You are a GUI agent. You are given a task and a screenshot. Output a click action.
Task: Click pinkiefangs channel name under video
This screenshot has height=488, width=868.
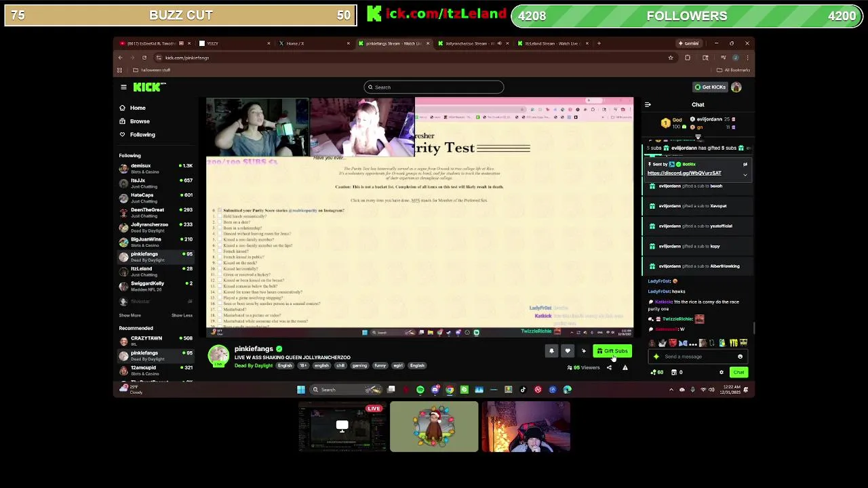click(254, 348)
